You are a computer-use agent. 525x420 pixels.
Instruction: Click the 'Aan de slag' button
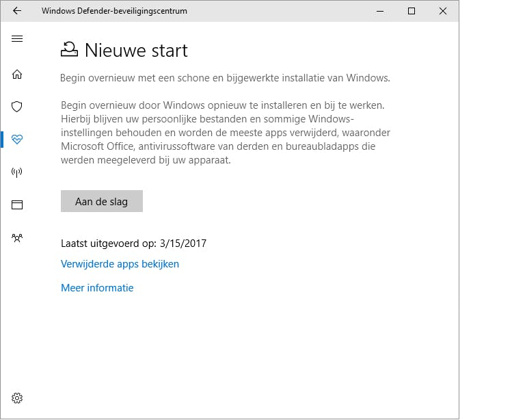point(101,201)
